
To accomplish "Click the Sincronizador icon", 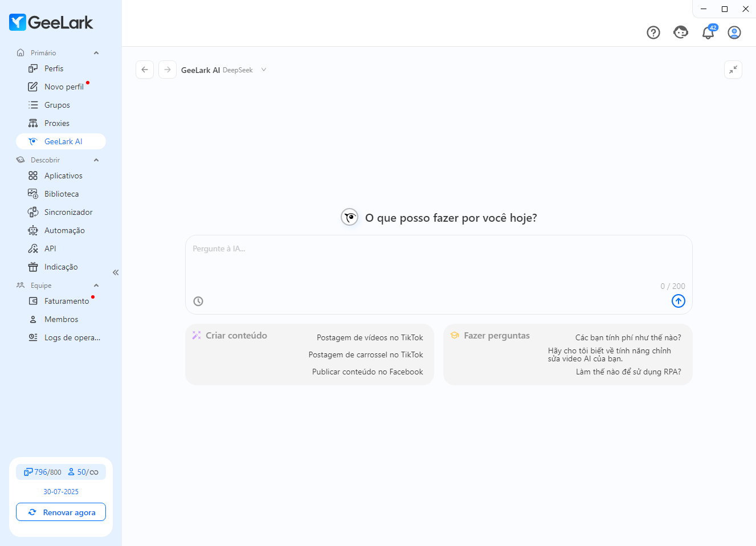I will pos(33,212).
